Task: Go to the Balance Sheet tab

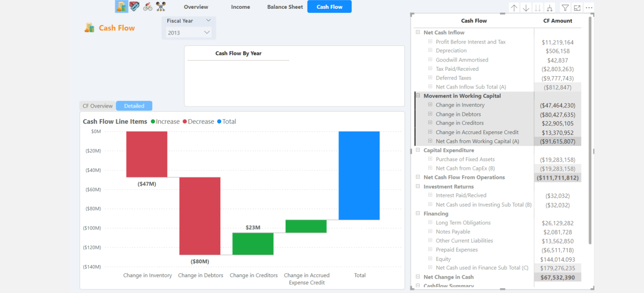Action: (285, 7)
